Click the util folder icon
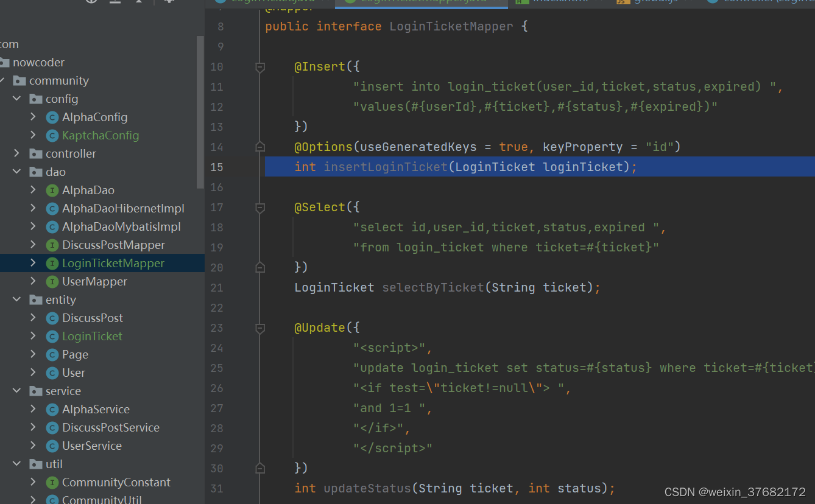Screen dimensions: 815x504 (36, 464)
